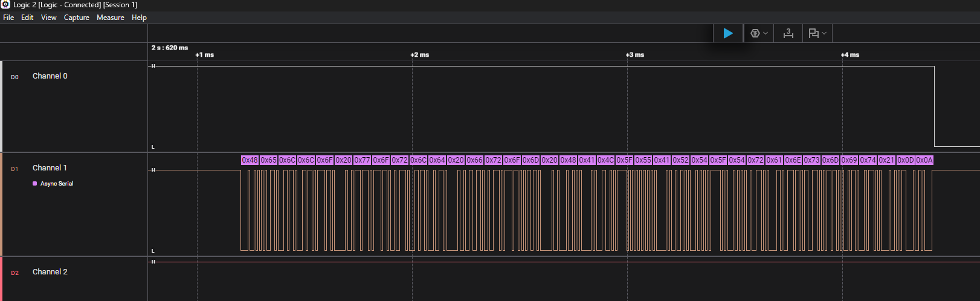This screenshot has height=301, width=980.
Task: Select the decoded 0x61 byte box
Action: [775, 160]
